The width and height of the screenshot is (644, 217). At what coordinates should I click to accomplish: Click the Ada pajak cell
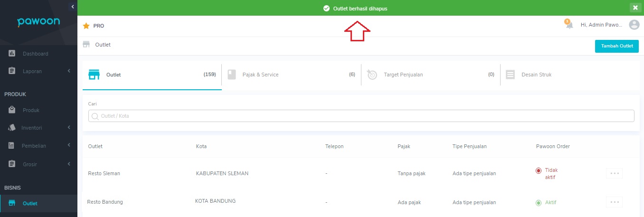click(409, 202)
